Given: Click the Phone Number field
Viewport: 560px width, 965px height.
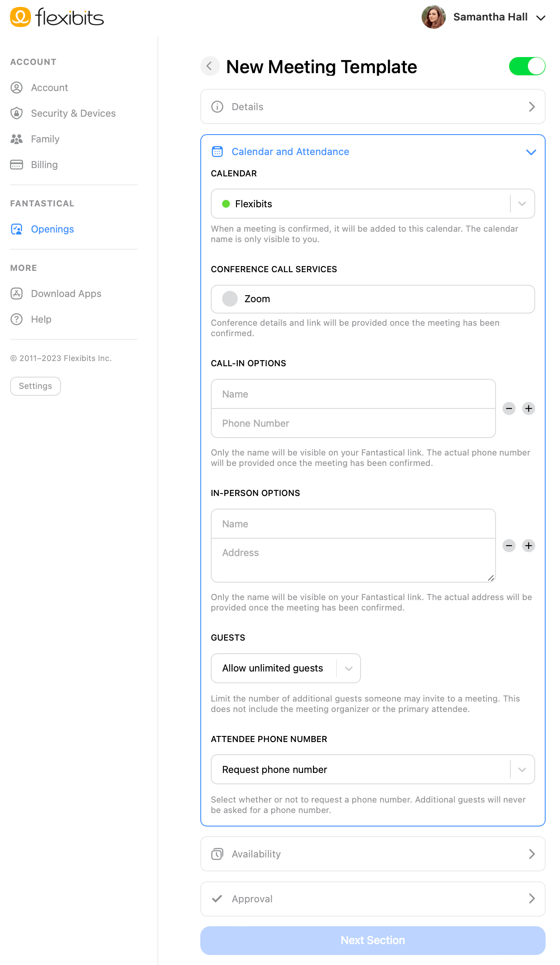Looking at the screenshot, I should click(353, 423).
